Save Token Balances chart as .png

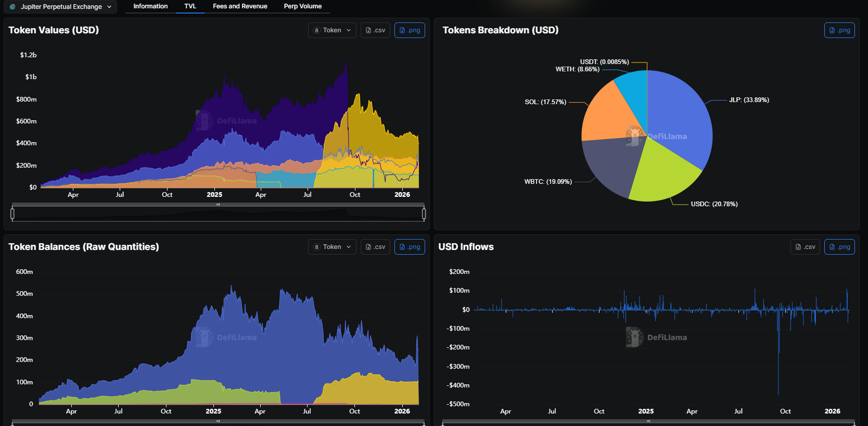coord(410,247)
